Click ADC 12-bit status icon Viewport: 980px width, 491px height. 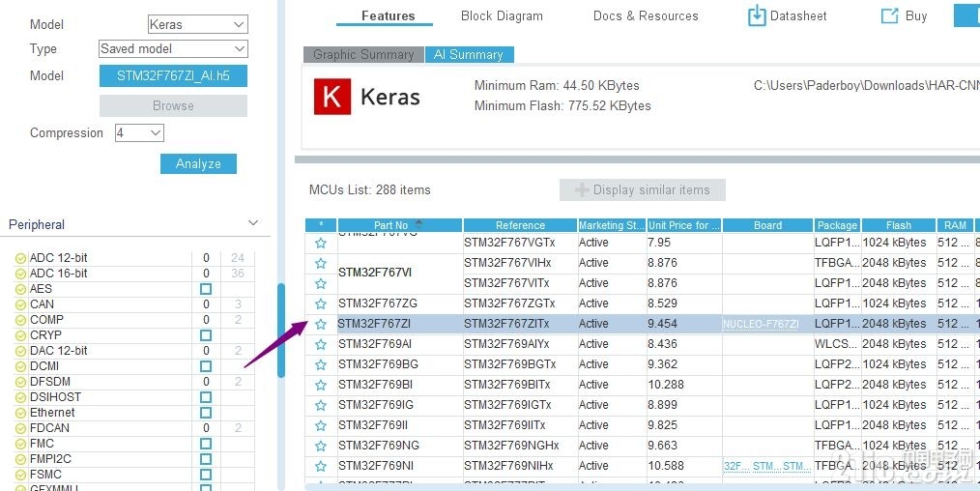click(20, 258)
